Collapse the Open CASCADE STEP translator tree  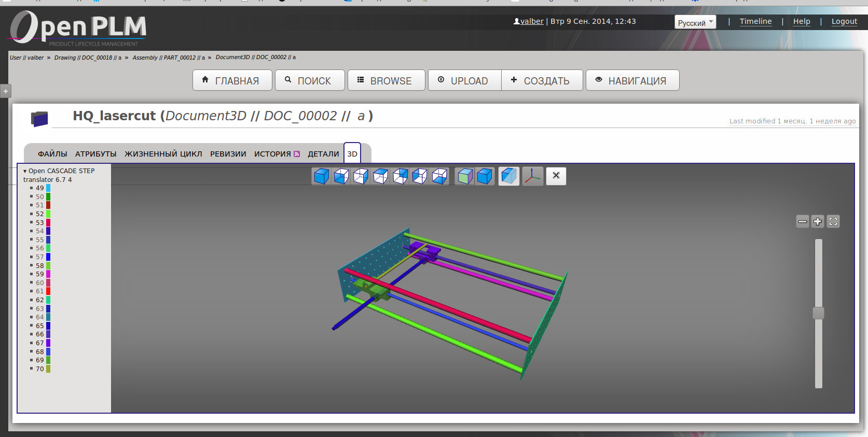click(25, 171)
